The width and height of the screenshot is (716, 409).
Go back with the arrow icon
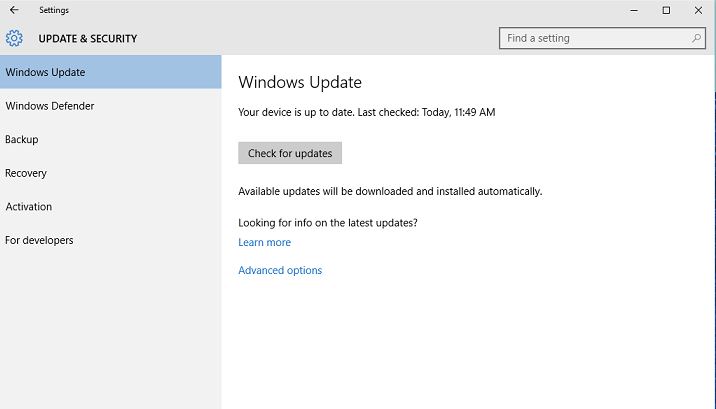pyautogui.click(x=14, y=10)
